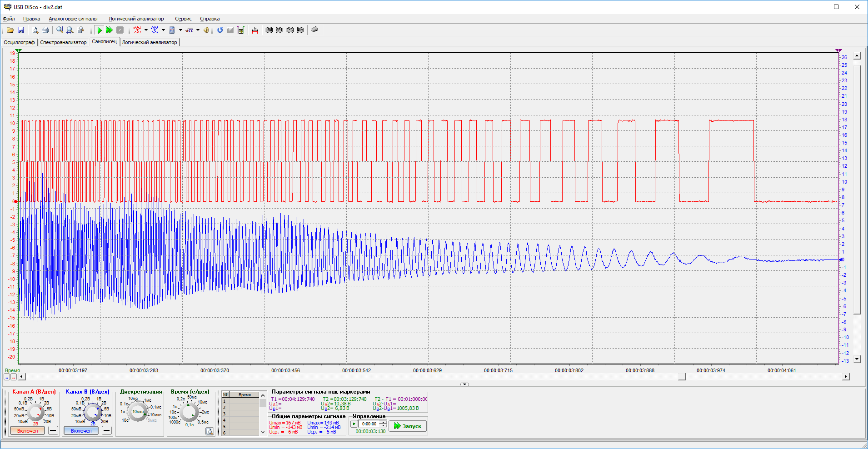Open the "Аналоговые сигналы" menu
Viewport: 868px width, 449px height.
[73, 19]
